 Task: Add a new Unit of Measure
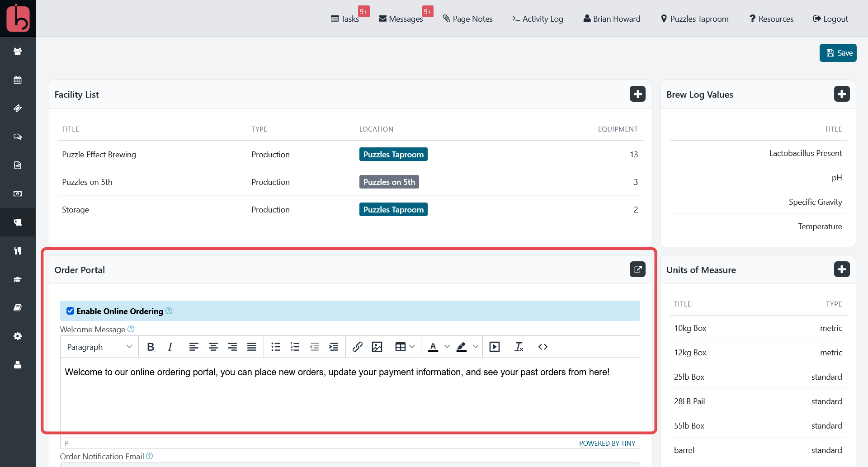pyautogui.click(x=842, y=269)
